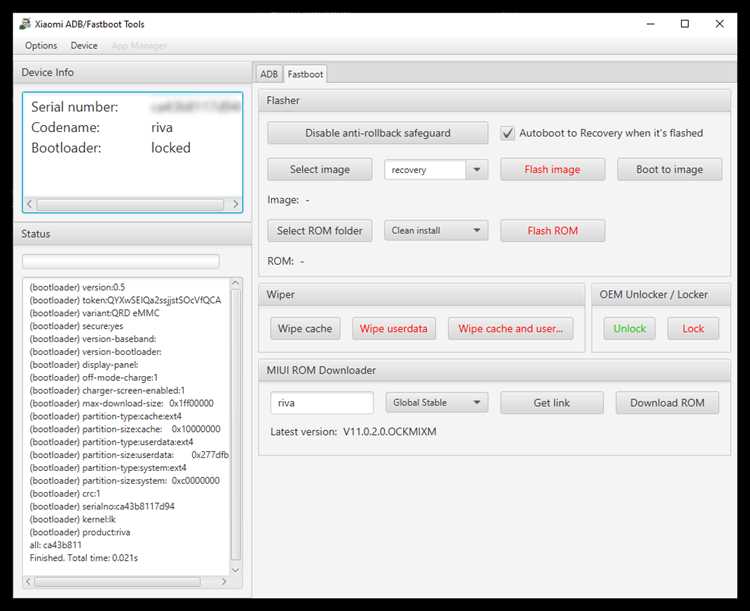This screenshot has height=611, width=750.
Task: Click the Wipe userdata button
Action: (x=394, y=329)
